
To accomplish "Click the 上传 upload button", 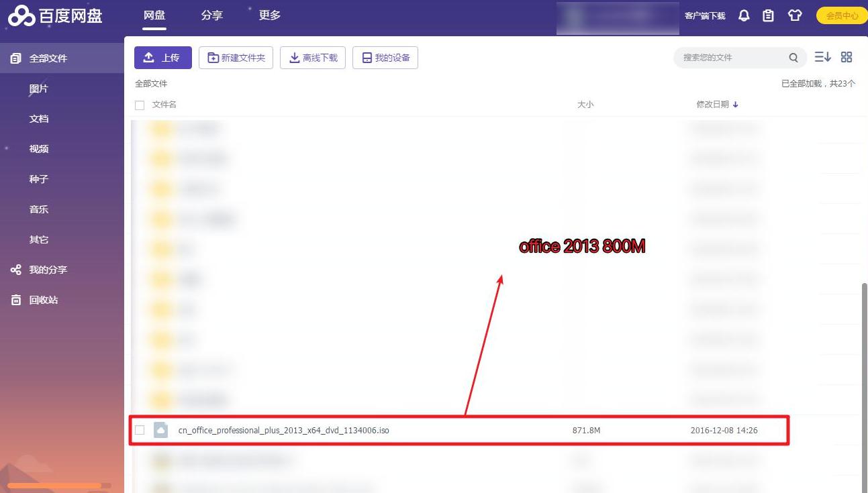I will (163, 58).
